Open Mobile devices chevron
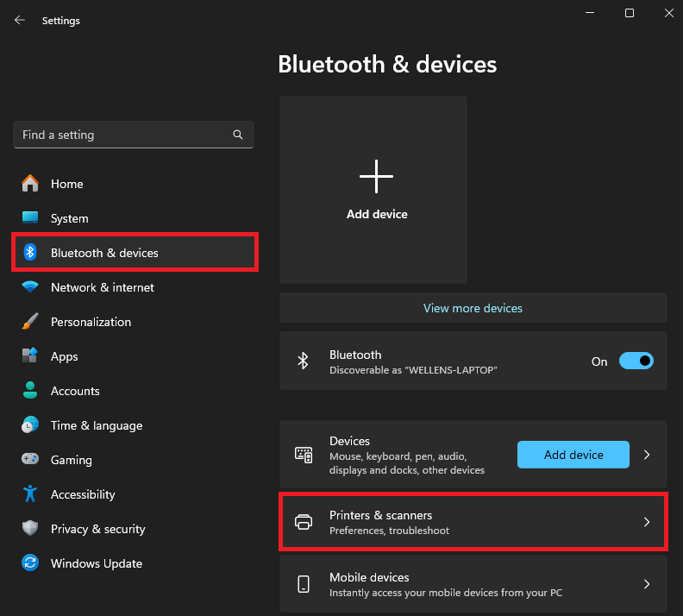The image size is (683, 616). click(647, 584)
